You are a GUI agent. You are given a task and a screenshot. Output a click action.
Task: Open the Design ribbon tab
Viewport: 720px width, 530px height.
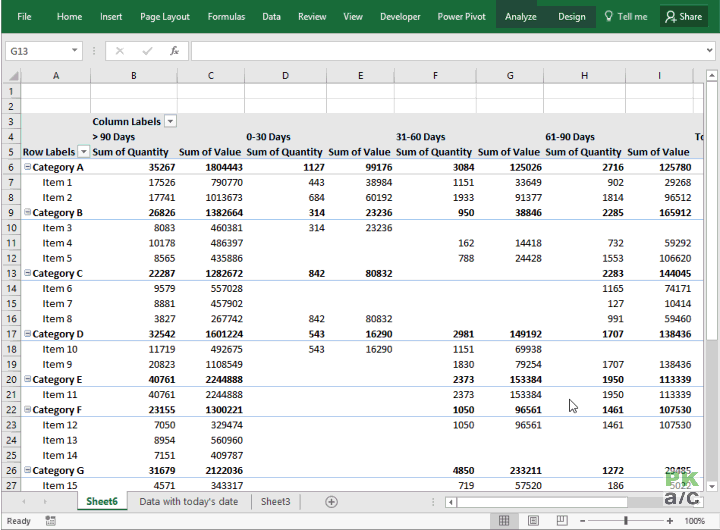click(572, 17)
